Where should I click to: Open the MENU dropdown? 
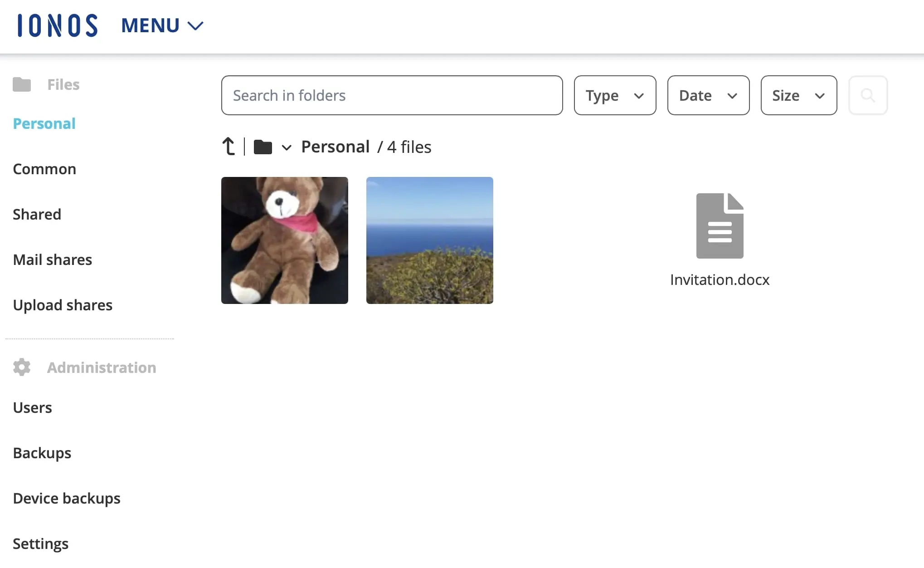tap(161, 25)
